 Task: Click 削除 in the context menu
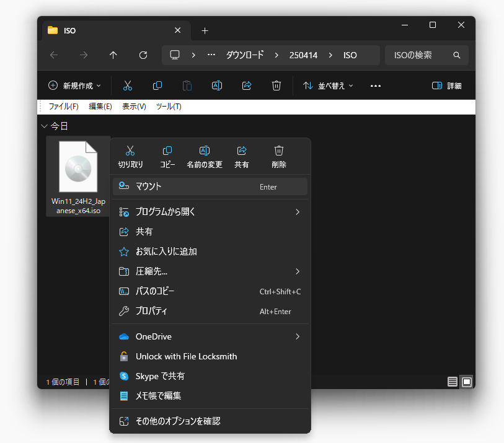coord(279,157)
